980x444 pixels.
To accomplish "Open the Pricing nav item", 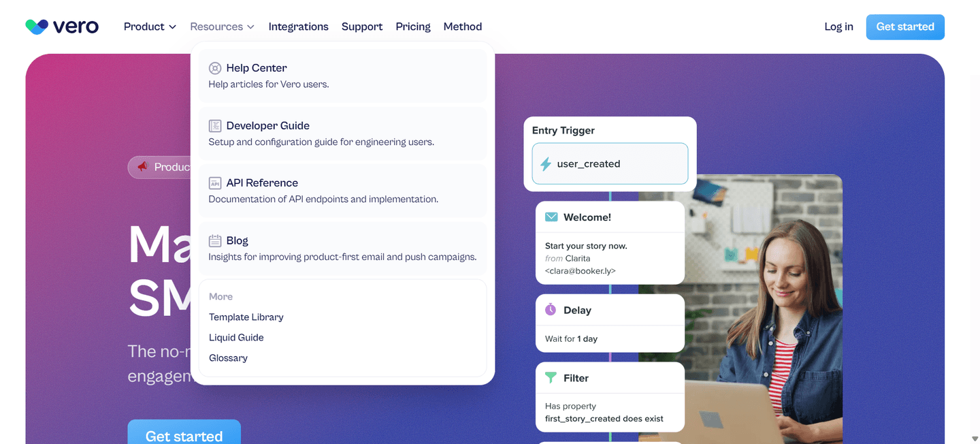I will [x=413, y=27].
